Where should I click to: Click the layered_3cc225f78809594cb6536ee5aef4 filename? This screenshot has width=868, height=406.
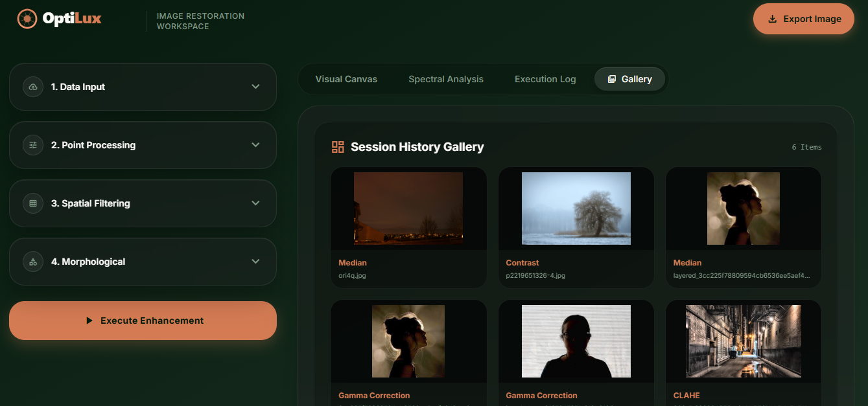point(742,276)
